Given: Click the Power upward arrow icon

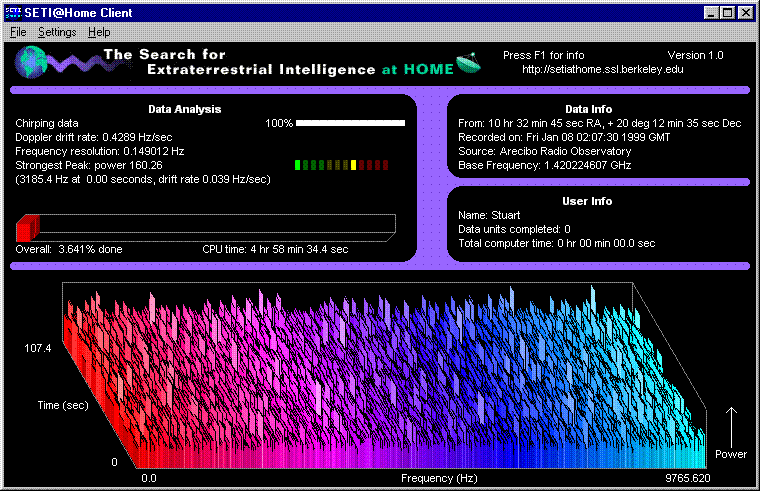Looking at the screenshot, I should pyautogui.click(x=731, y=427).
